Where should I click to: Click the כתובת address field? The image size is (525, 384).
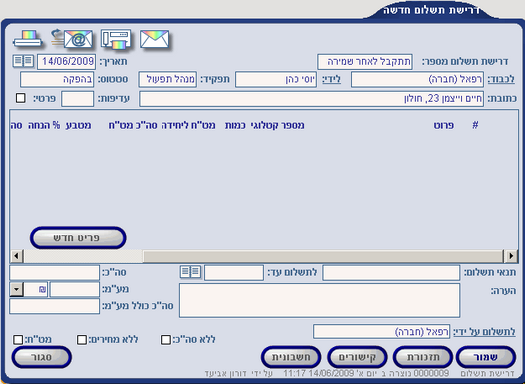(x=312, y=99)
